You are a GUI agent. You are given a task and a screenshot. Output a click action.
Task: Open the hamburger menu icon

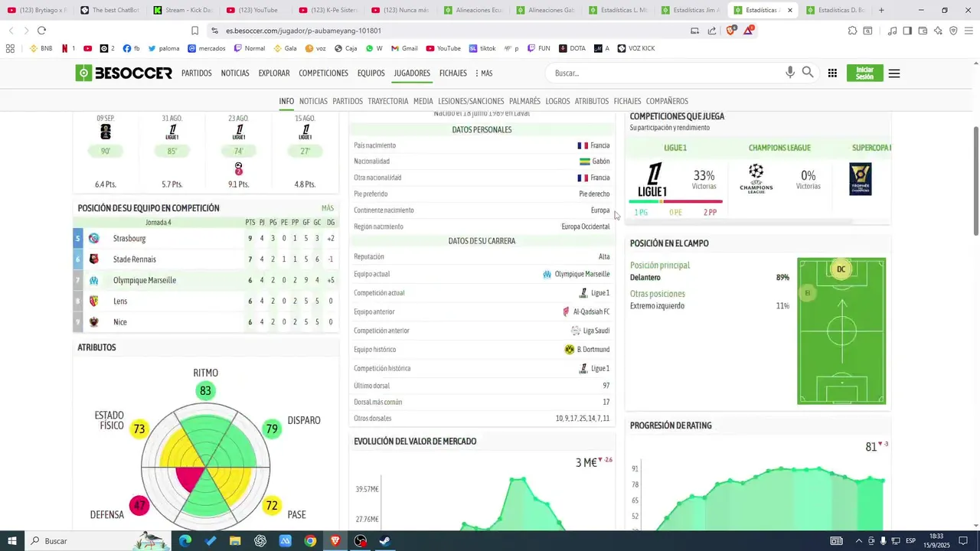894,73
